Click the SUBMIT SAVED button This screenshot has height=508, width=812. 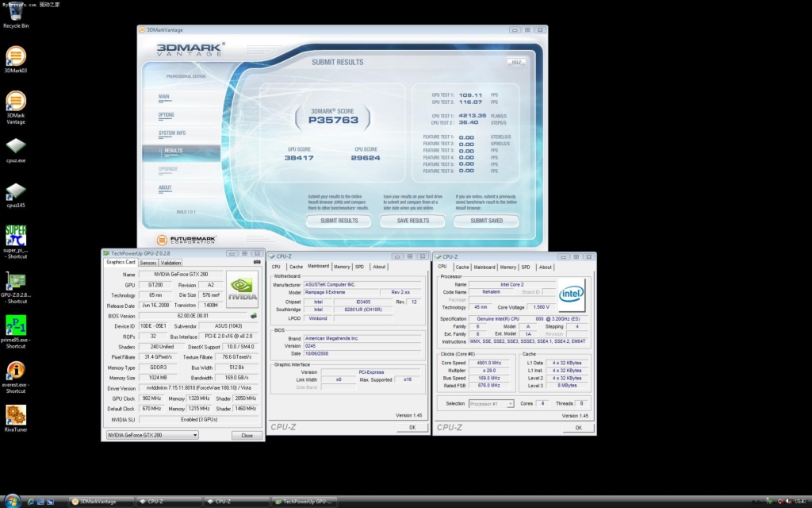486,221
